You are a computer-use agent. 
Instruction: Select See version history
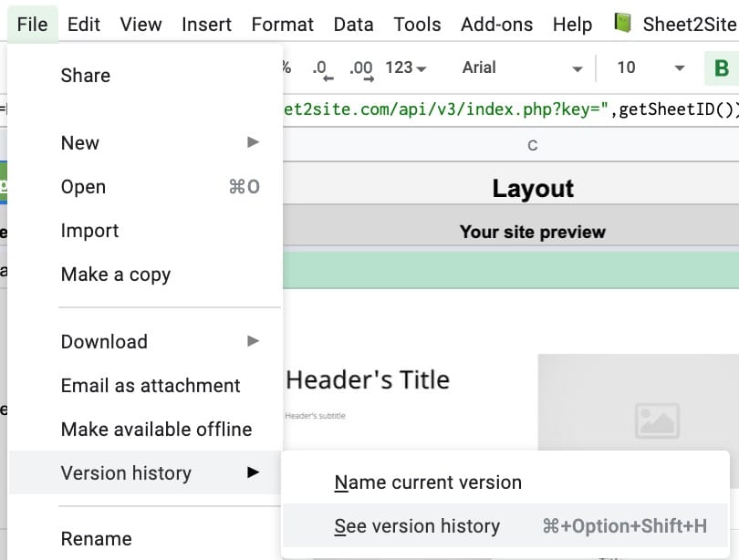coord(417,526)
